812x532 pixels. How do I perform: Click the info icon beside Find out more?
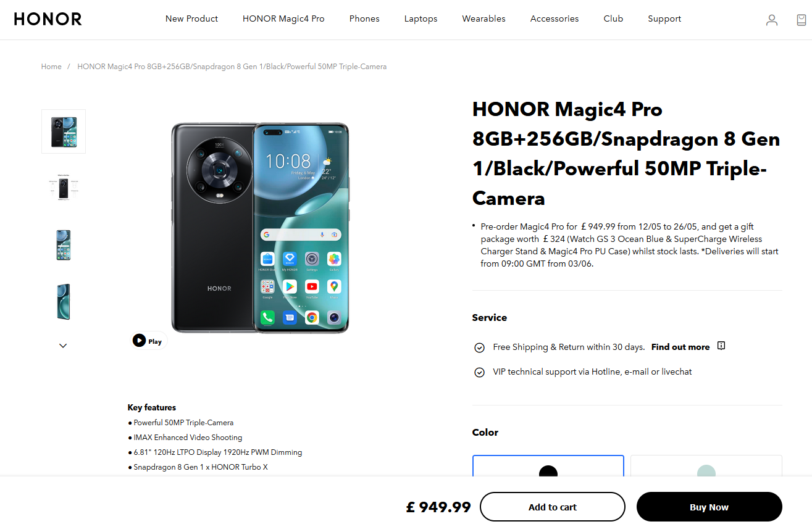tap(721, 346)
